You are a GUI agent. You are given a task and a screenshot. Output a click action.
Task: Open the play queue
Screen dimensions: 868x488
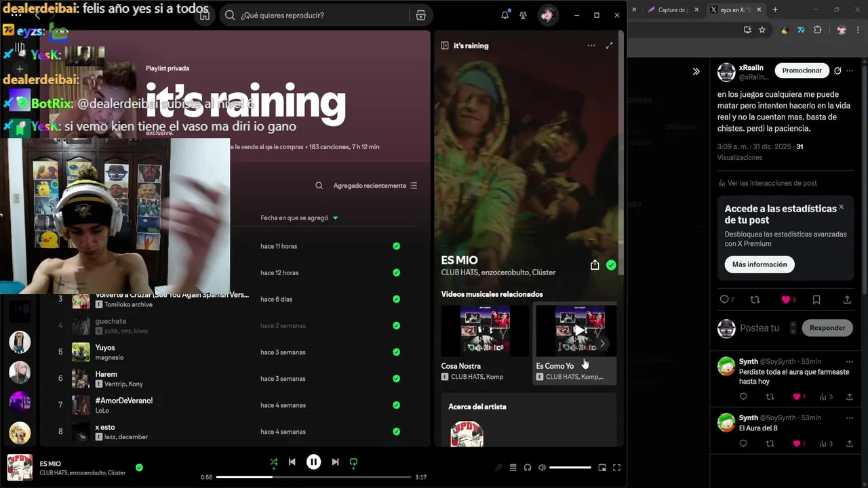(513, 468)
